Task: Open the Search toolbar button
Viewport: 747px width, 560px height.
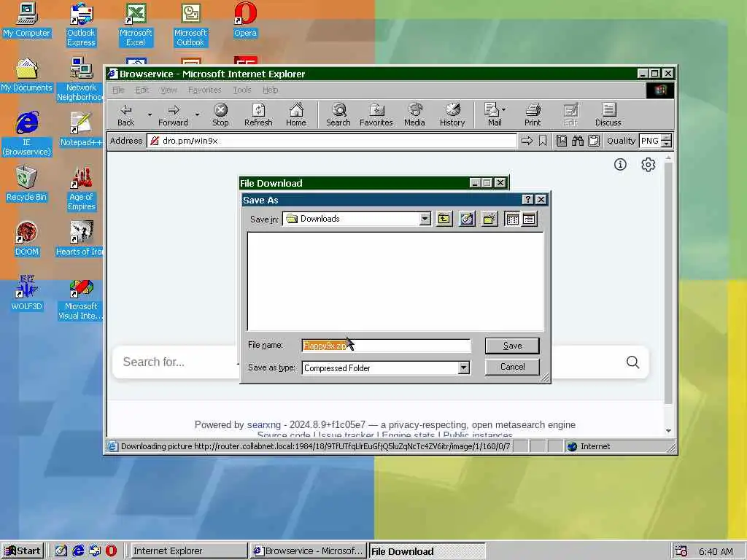Action: [x=338, y=115]
